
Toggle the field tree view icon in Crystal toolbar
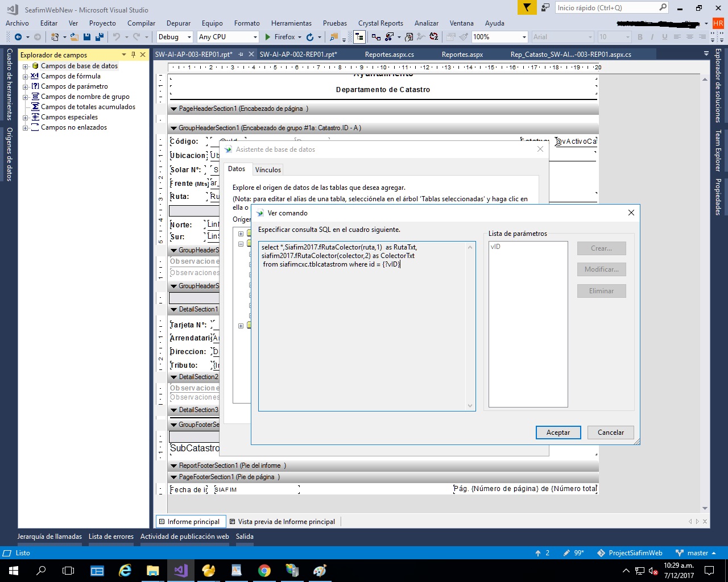[x=359, y=37]
